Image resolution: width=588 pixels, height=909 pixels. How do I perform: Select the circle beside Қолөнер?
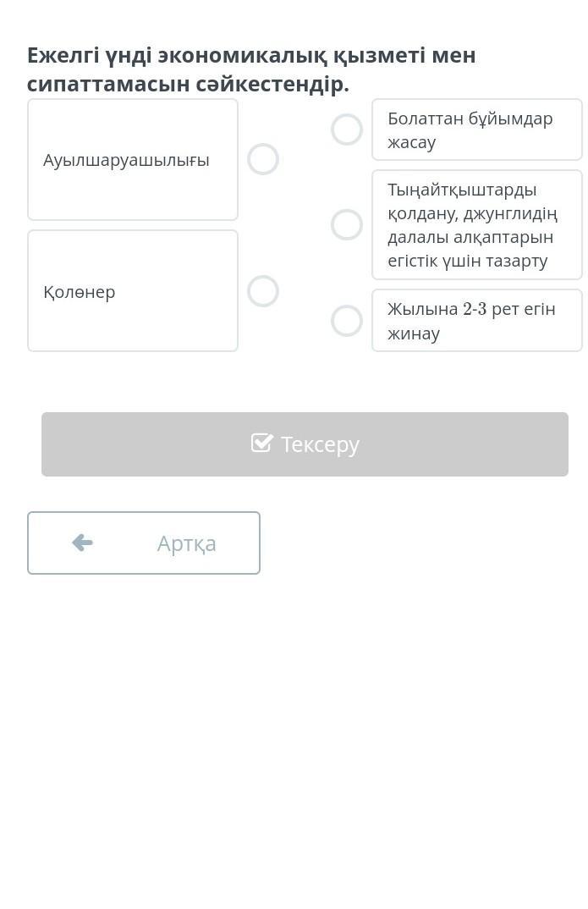click(x=263, y=291)
